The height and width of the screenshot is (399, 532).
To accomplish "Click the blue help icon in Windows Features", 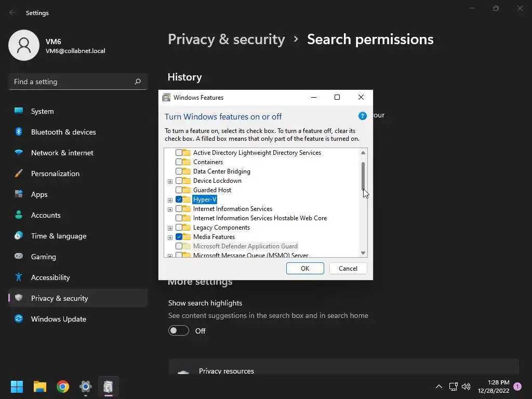I will point(363,116).
